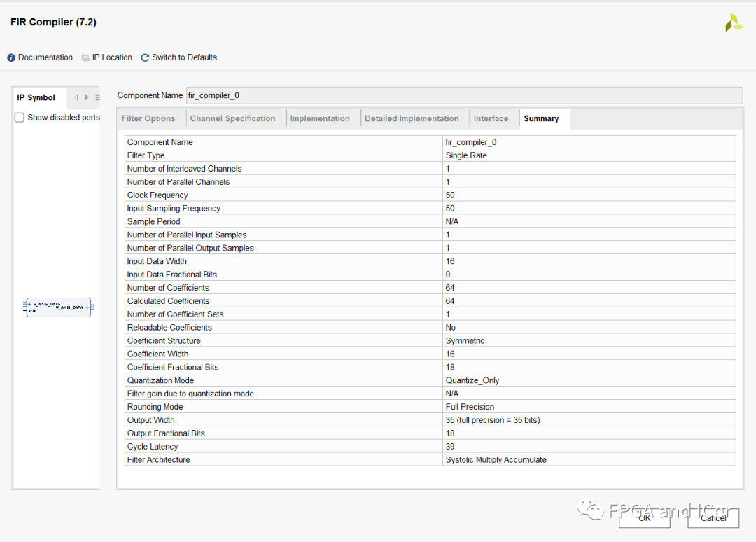Click the IP Location button
Image resolution: width=756 pixels, height=542 pixels.
point(106,57)
